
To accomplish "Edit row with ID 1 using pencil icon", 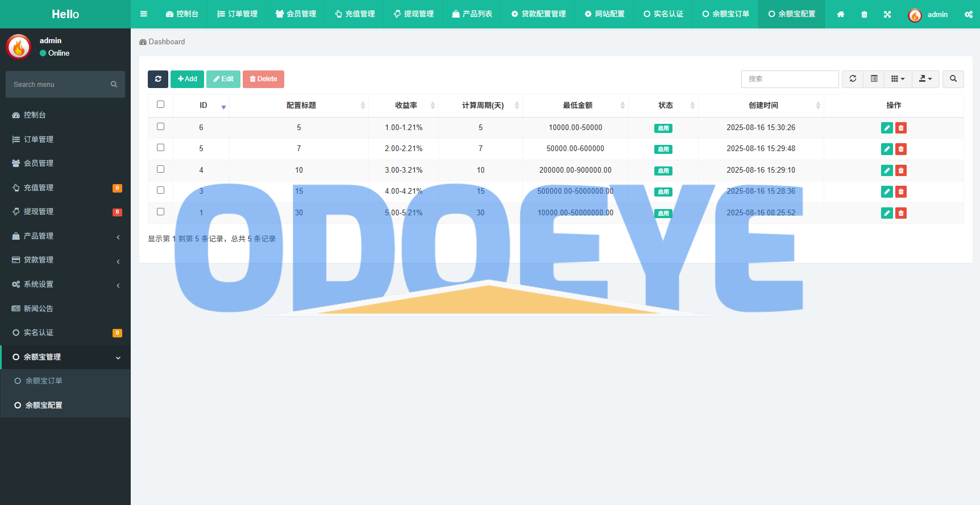I will [x=887, y=213].
